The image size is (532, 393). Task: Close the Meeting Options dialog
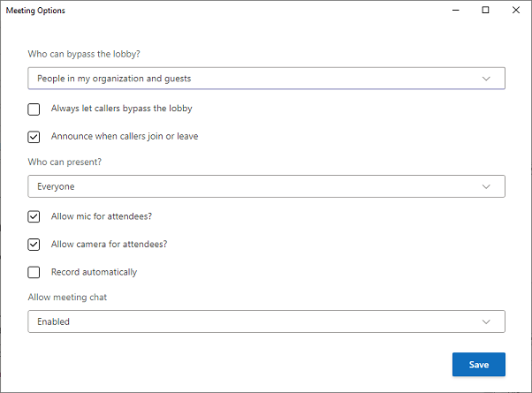click(x=516, y=11)
